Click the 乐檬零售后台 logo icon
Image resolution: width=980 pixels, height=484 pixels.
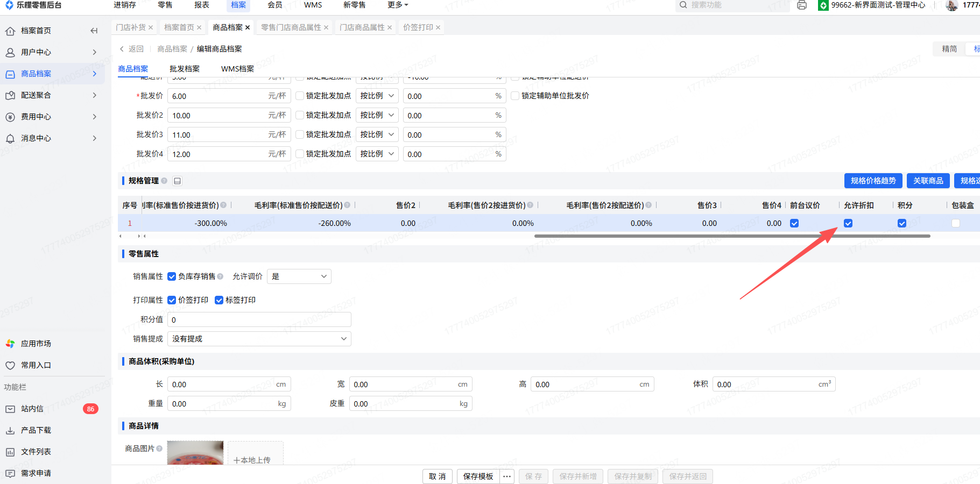click(x=9, y=5)
